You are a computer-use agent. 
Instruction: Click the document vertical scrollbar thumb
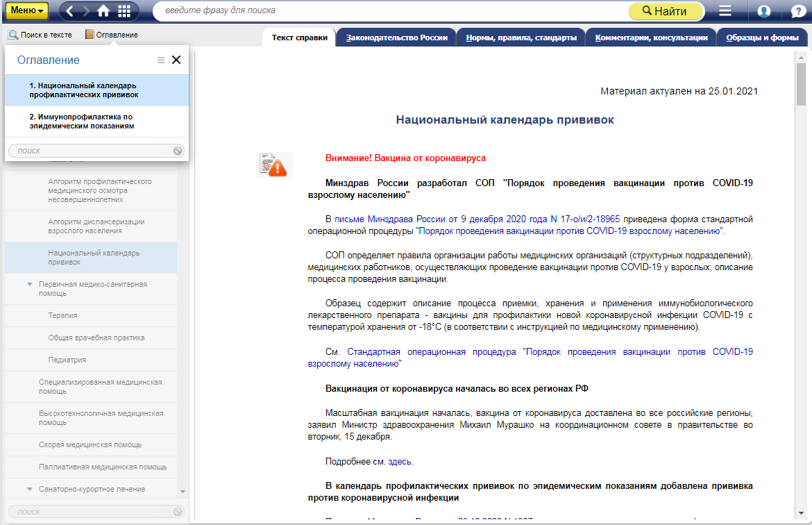[801, 84]
